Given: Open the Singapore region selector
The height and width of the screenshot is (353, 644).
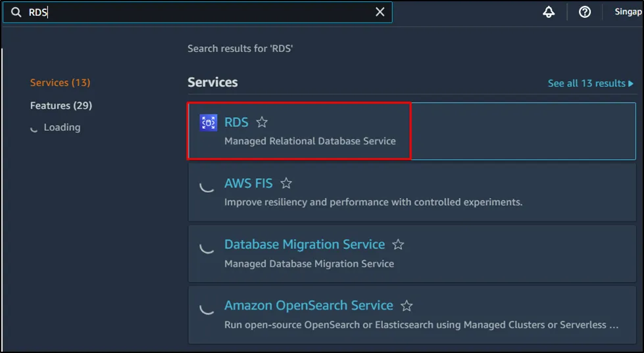Looking at the screenshot, I should tap(628, 12).
